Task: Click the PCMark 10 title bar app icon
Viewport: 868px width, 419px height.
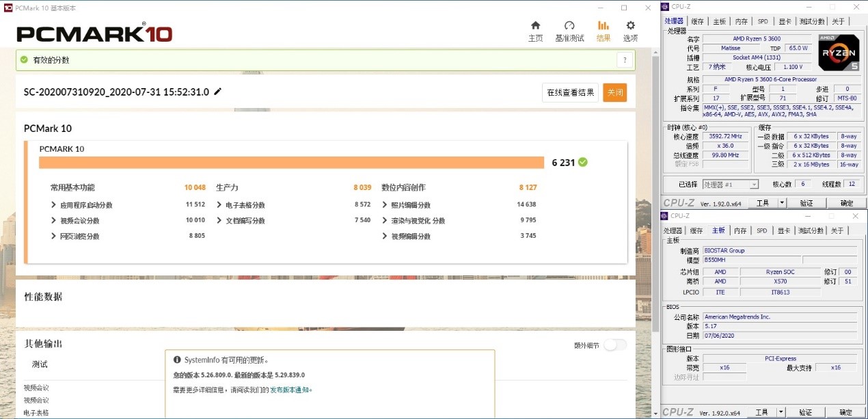Action: tap(8, 8)
